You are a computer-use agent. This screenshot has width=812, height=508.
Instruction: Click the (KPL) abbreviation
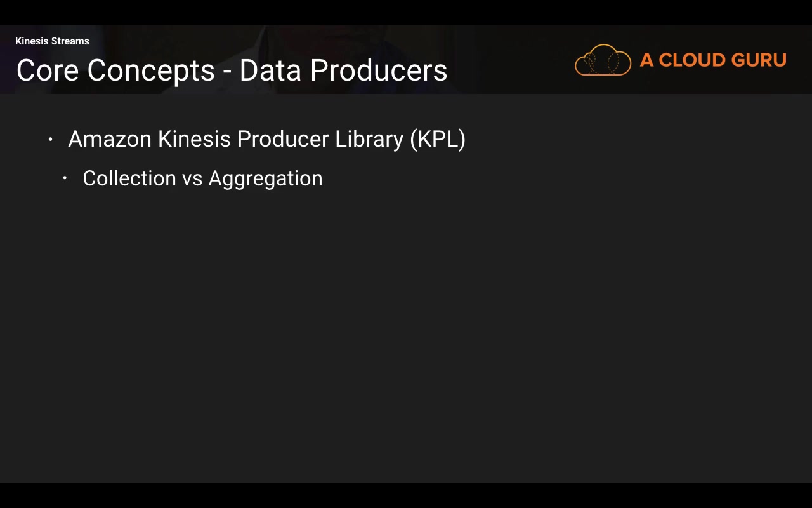438,139
